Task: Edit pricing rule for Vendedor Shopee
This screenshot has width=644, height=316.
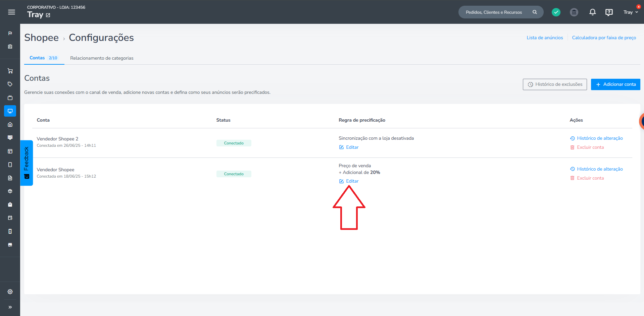Action: coord(349,181)
